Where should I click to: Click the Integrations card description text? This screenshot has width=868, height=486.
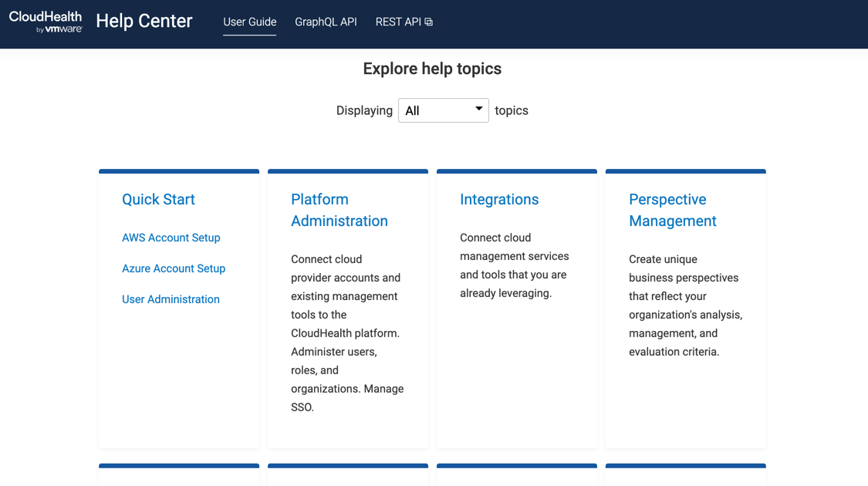click(515, 265)
